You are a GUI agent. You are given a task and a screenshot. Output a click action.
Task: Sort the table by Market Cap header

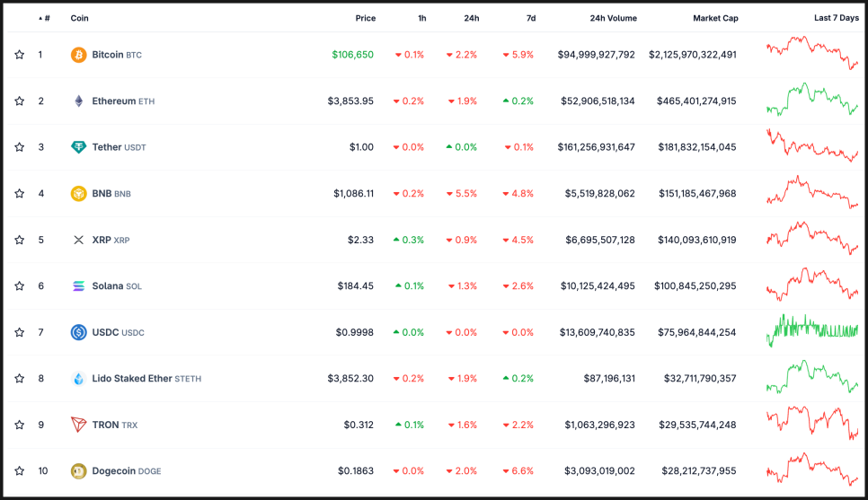714,18
